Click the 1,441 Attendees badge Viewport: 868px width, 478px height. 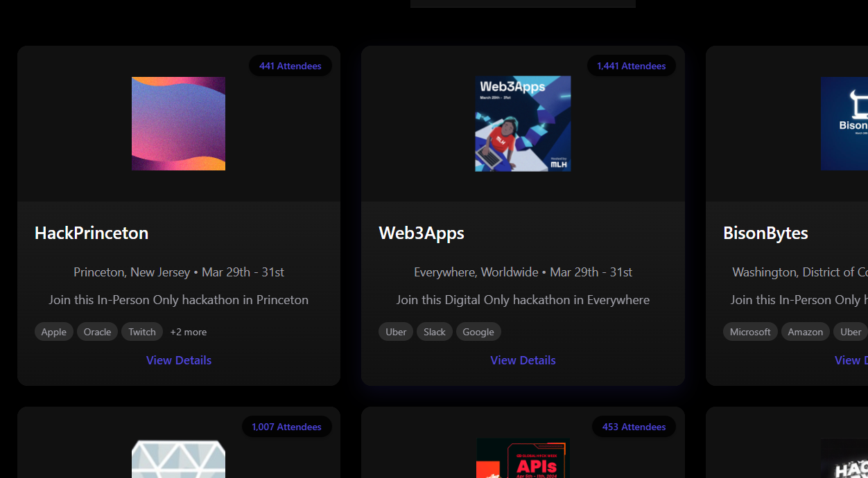(x=631, y=66)
